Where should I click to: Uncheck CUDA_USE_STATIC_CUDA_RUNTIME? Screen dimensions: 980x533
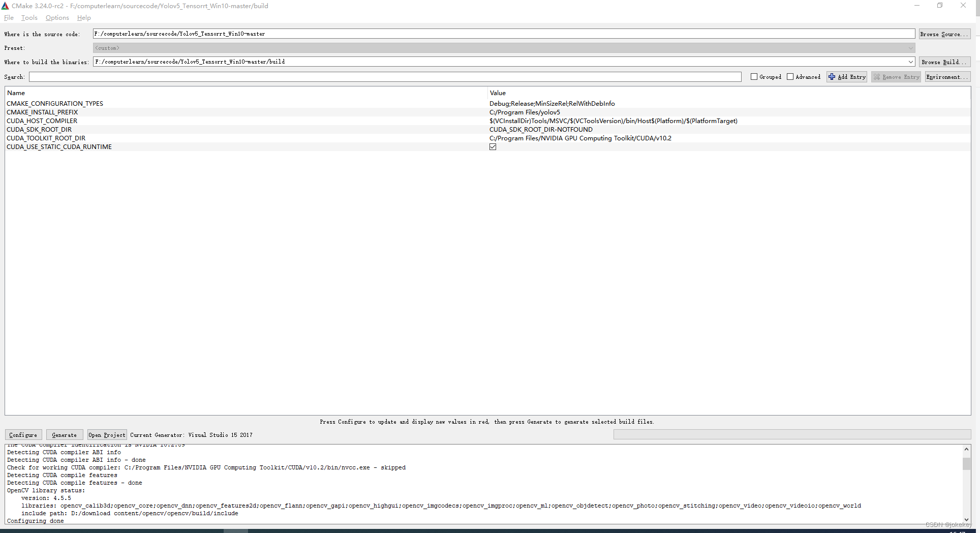point(493,146)
